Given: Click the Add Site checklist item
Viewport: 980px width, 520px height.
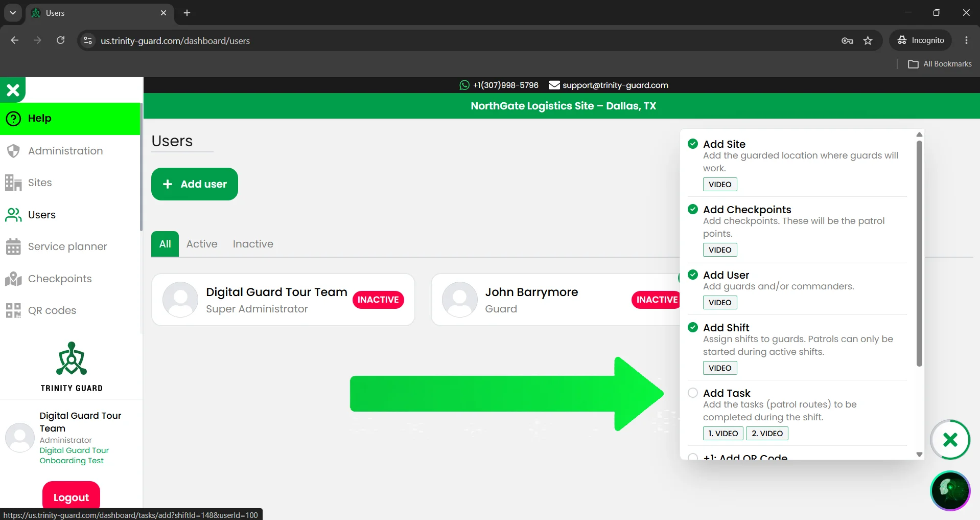Looking at the screenshot, I should click(724, 144).
